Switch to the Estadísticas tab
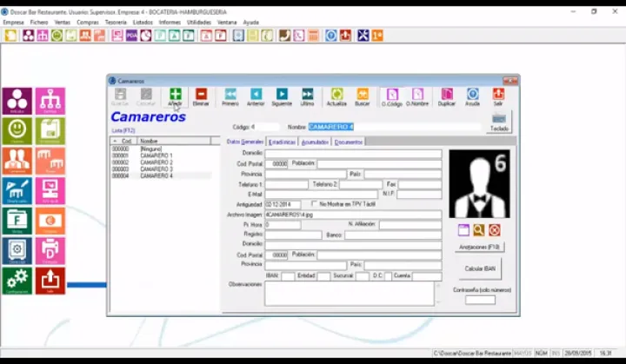Viewport: 626px width, 364px height. click(x=282, y=142)
